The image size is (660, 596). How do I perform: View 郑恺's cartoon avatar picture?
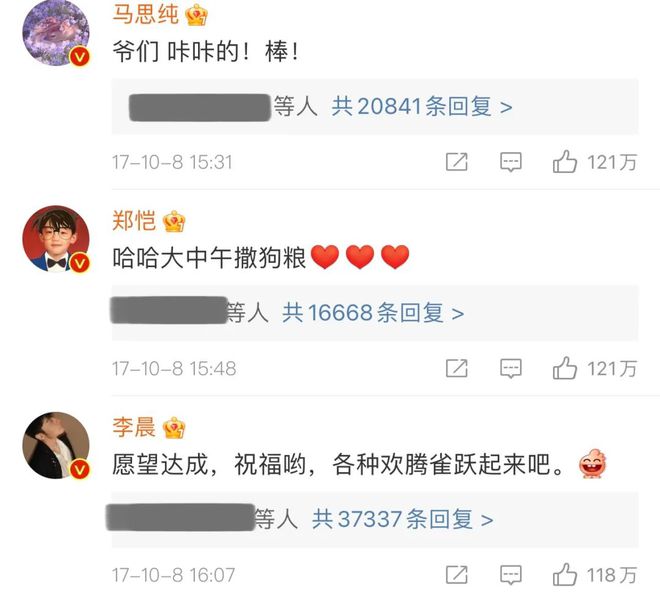pos(56,239)
